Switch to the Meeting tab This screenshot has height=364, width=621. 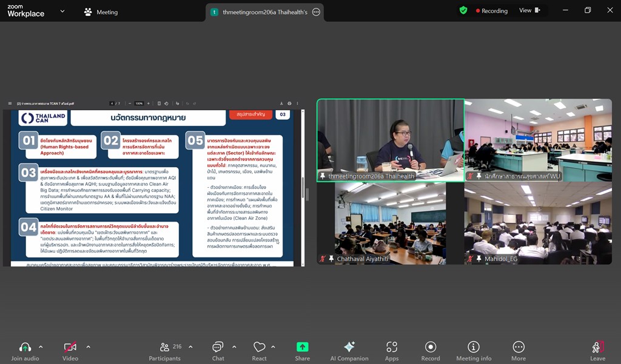[101, 12]
